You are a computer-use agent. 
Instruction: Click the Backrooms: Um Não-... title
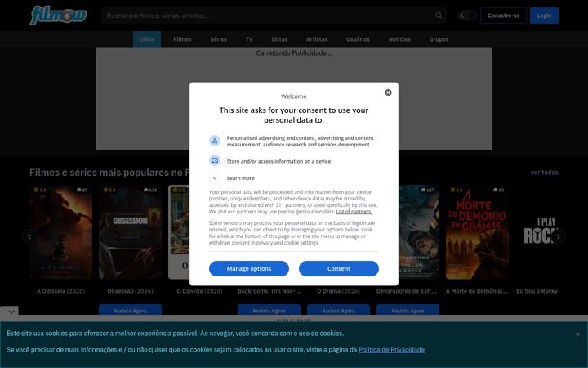pyautogui.click(x=269, y=291)
